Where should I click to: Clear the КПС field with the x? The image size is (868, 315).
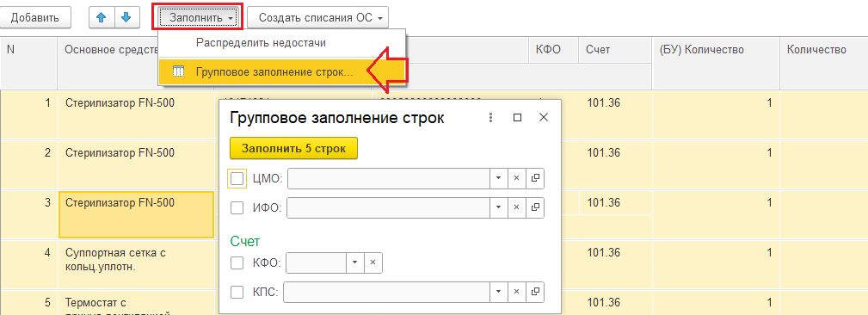(x=516, y=292)
